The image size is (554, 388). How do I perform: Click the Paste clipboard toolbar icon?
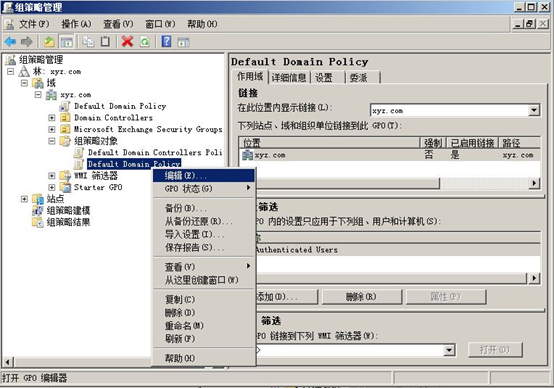(x=105, y=42)
